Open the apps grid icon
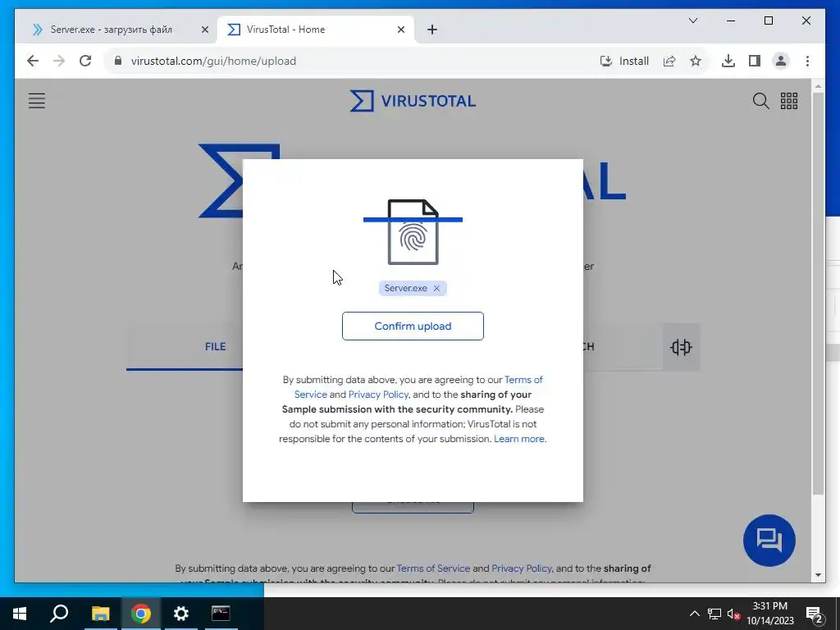 click(x=788, y=101)
